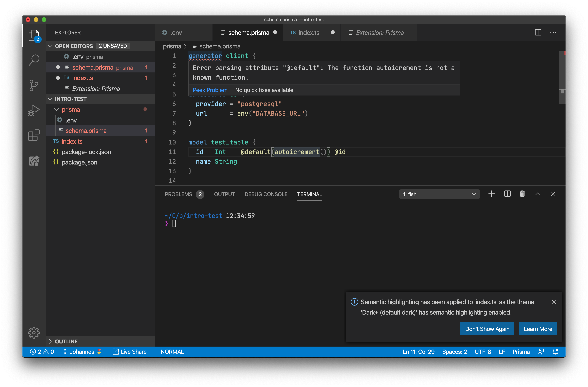Open the '1: fish' terminal dropdown
This screenshot has height=387, width=588.
coord(439,194)
